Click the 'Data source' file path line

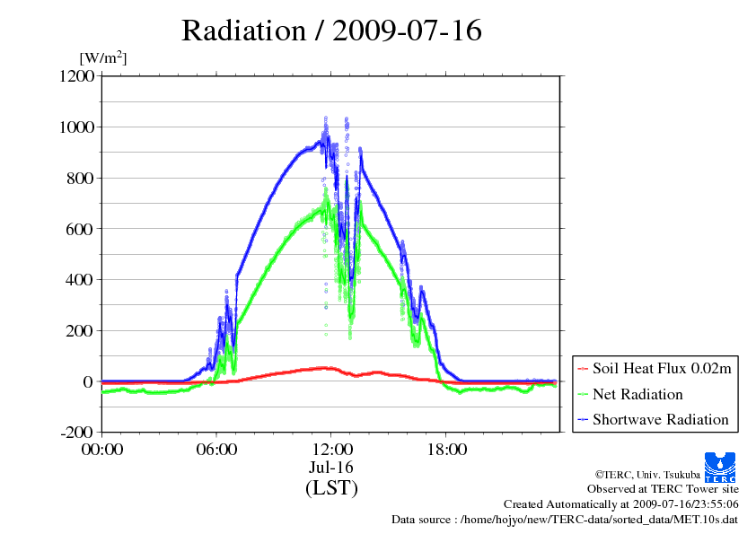(x=565, y=520)
